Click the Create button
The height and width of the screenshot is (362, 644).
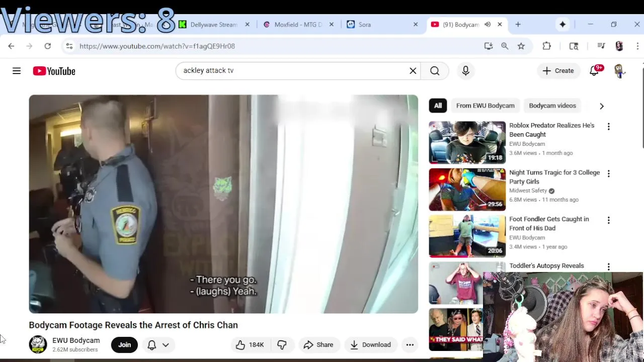tap(558, 71)
